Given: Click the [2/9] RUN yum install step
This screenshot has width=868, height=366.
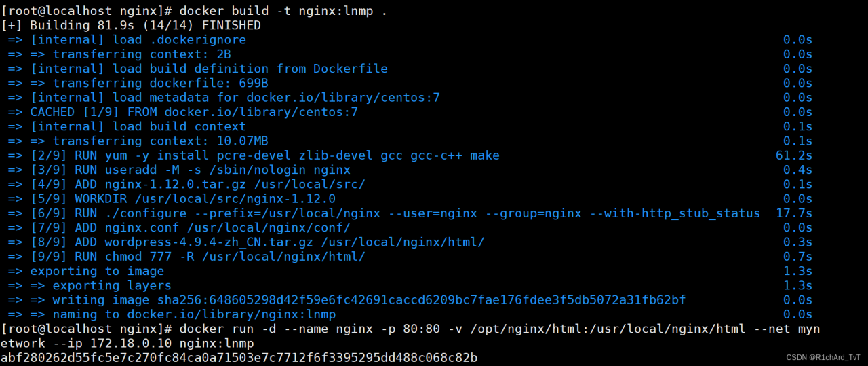Looking at the screenshot, I should click(x=264, y=155).
